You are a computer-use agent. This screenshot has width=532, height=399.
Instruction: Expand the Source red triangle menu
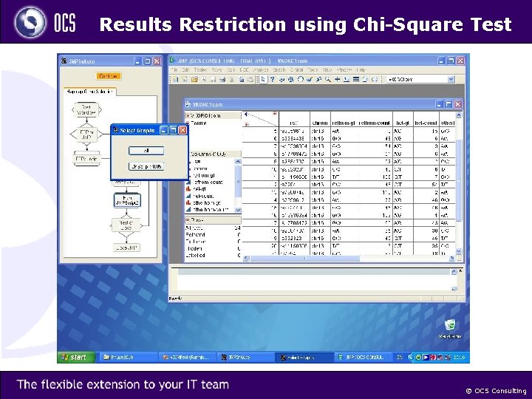pos(188,123)
